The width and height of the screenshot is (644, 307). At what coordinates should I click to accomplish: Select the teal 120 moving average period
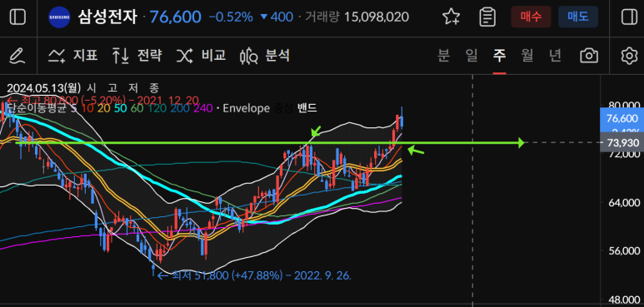pyautogui.click(x=157, y=108)
